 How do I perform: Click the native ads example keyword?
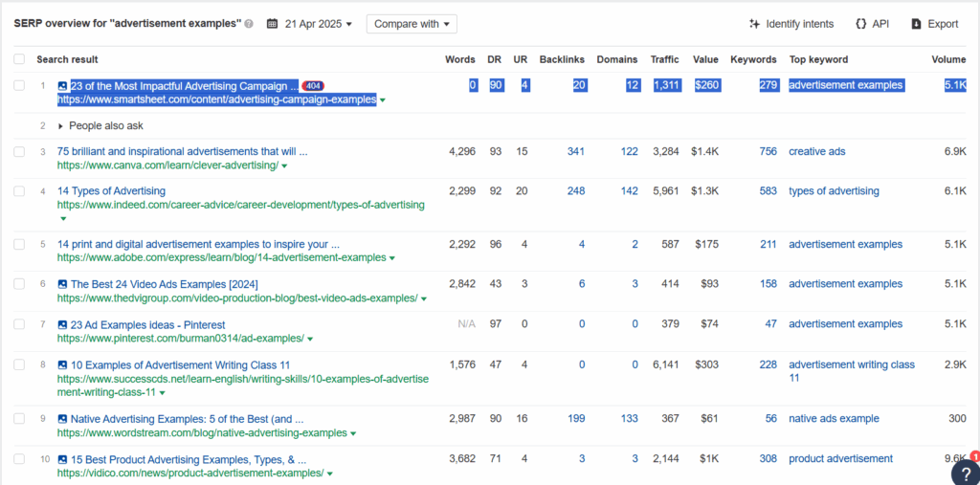[834, 419]
